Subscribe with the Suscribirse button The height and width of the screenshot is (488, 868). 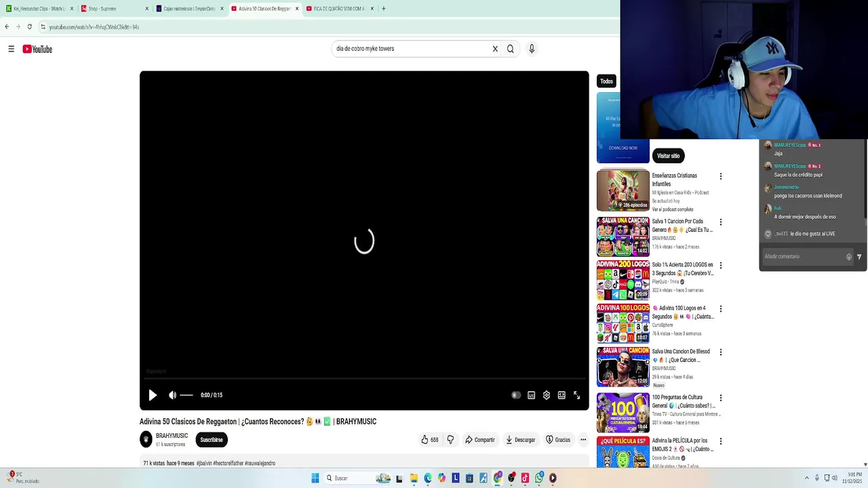tap(212, 440)
